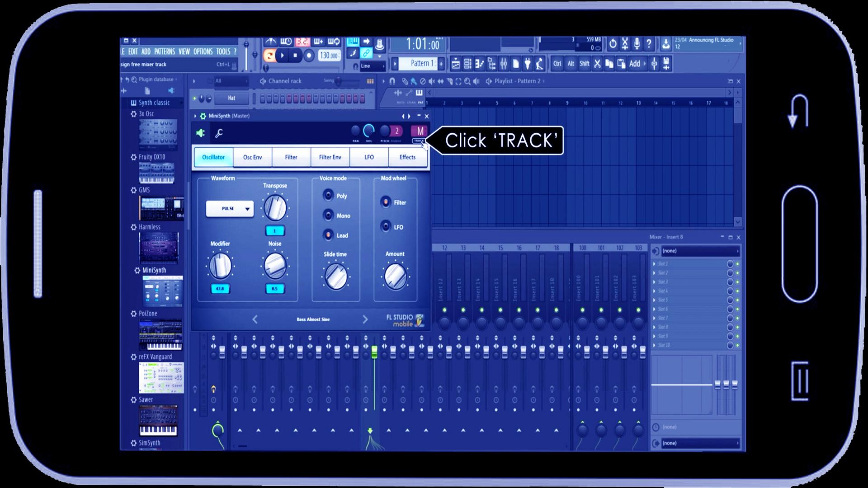Open the playlist view toolbar icon
Image resolution: width=868 pixels, height=488 pixels.
(456, 64)
